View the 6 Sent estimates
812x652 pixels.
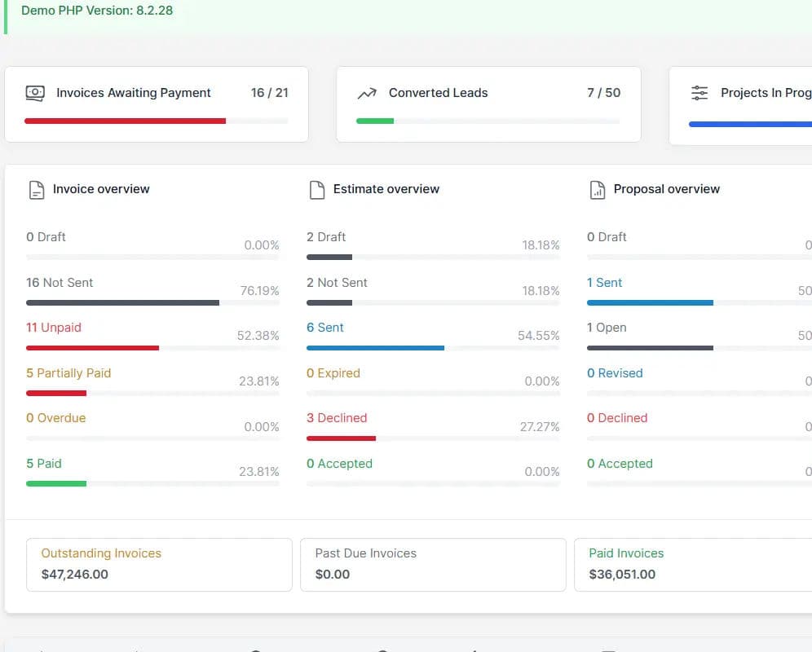click(325, 328)
